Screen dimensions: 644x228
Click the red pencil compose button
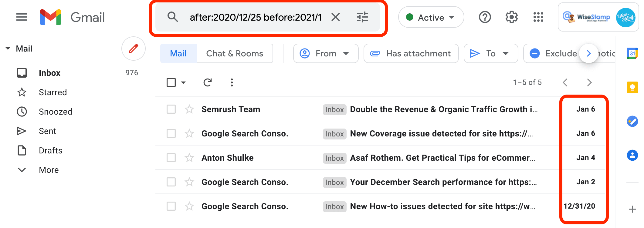pyautogui.click(x=134, y=49)
